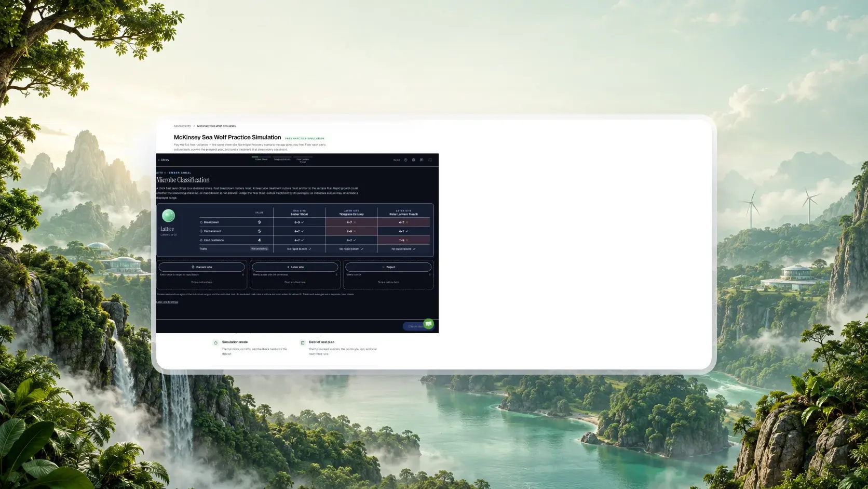Viewport: 868px width, 489px height.
Task: Open the Later-site briefings link
Action: [x=167, y=302]
